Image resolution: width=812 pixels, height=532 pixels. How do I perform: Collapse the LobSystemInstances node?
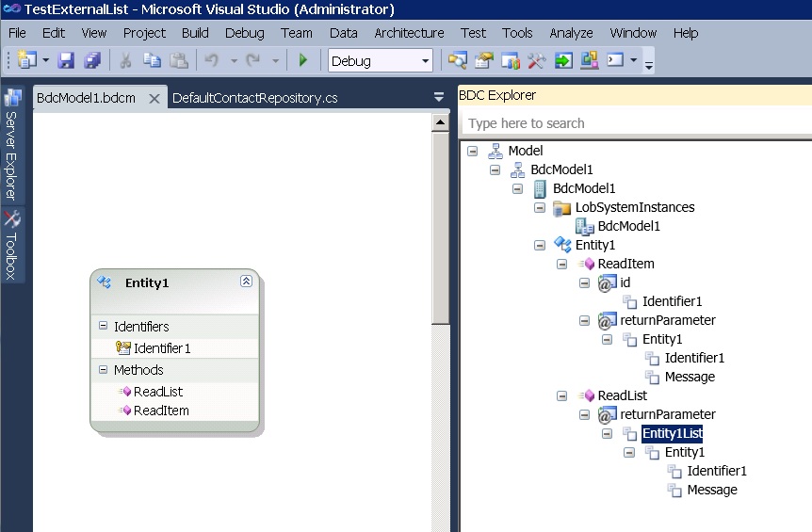tap(540, 207)
